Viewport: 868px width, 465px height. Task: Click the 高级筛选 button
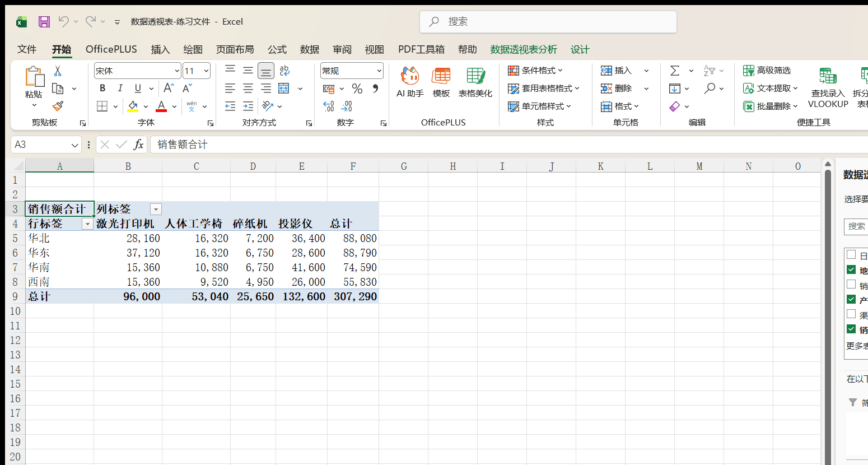pyautogui.click(x=767, y=71)
